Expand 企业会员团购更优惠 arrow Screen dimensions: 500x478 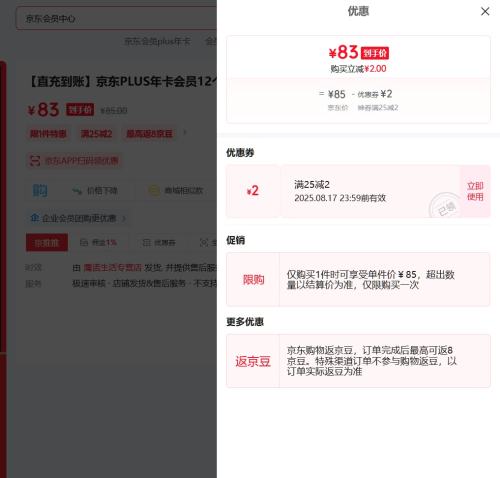tap(124, 219)
